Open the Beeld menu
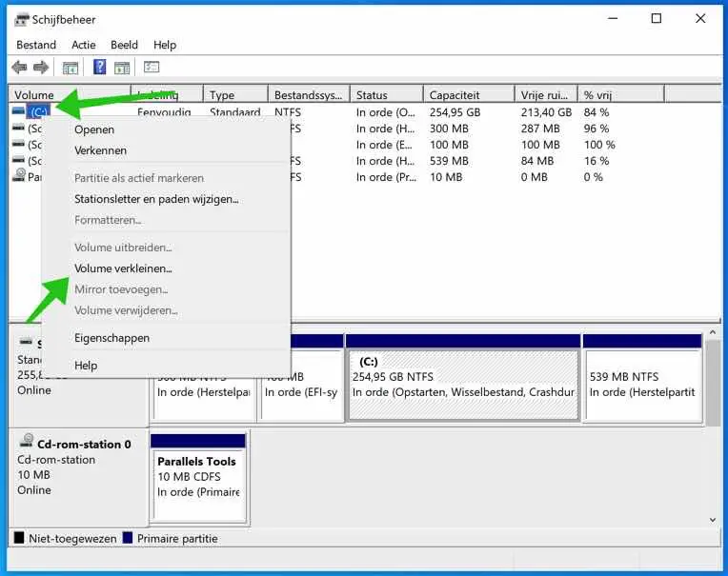728x576 pixels. click(124, 45)
